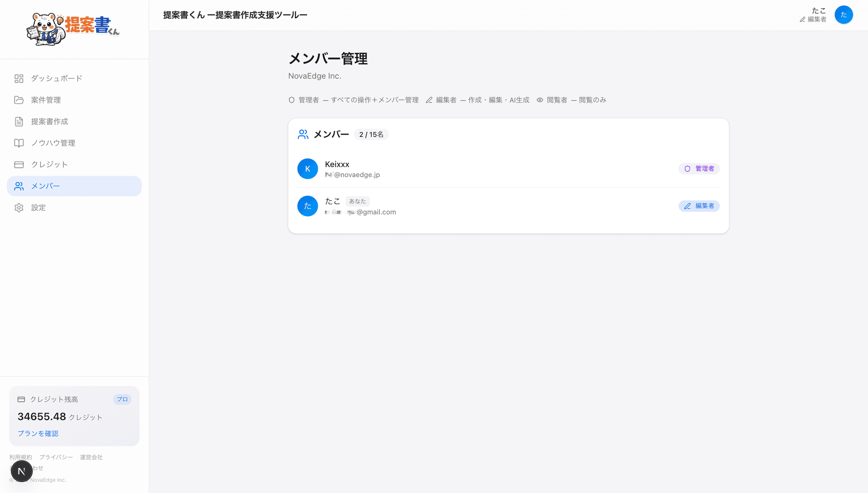Screen dimensions: 868x493
Task: Open the プライバシー footer link
Action: tap(56, 457)
